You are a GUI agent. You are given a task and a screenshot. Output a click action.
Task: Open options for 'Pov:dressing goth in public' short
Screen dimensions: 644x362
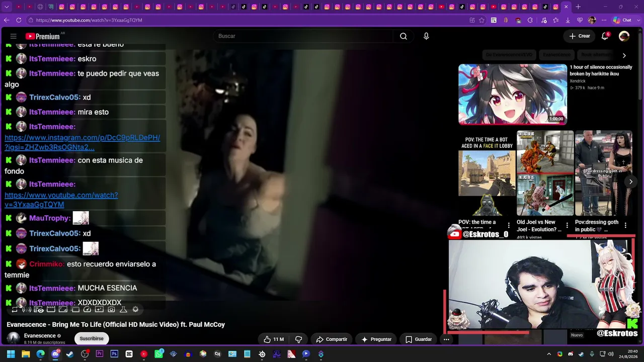click(x=625, y=225)
